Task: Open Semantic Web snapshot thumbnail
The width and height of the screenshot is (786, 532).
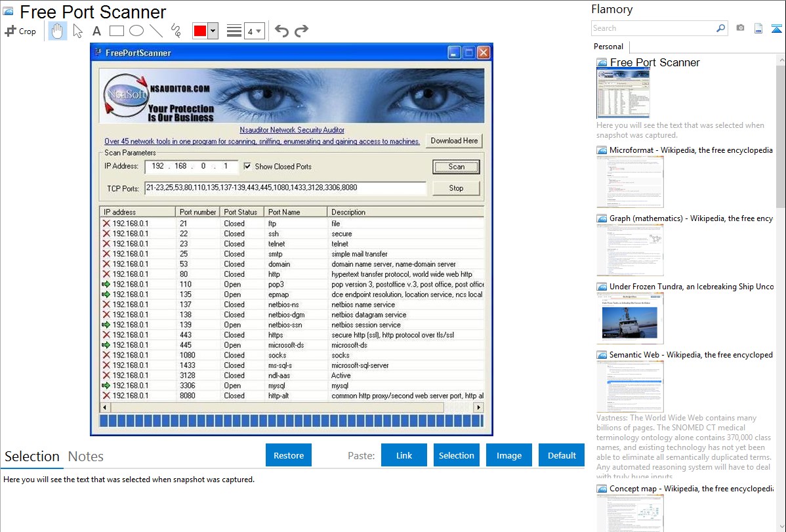Action: coord(630,386)
